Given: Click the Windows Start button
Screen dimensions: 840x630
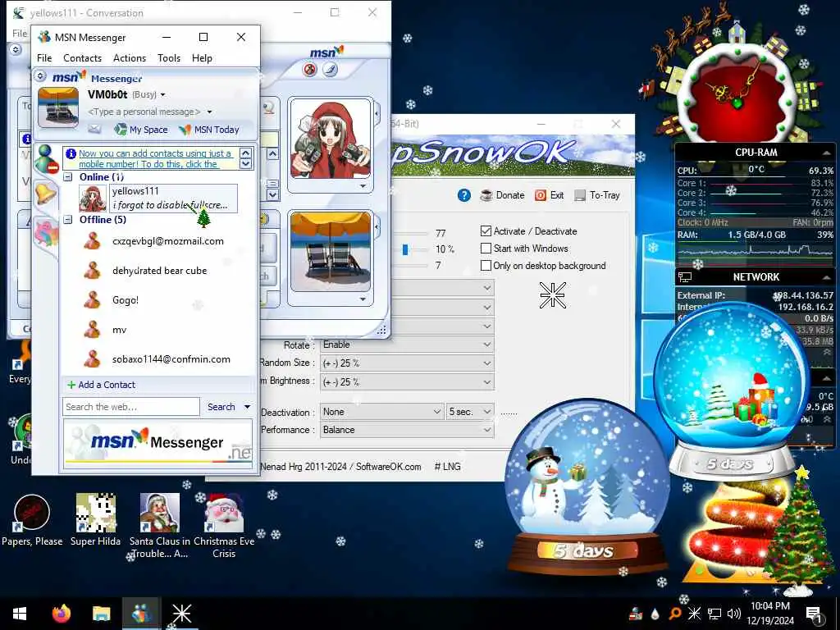Looking at the screenshot, I should coord(20,614).
